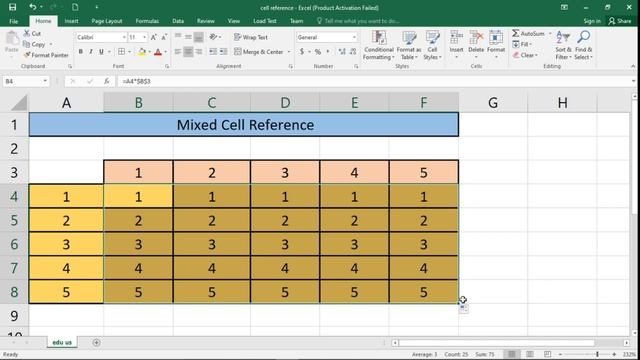Screen dimensions: 640x360
Task: Open Sort & Filter tool
Action: 563,38
